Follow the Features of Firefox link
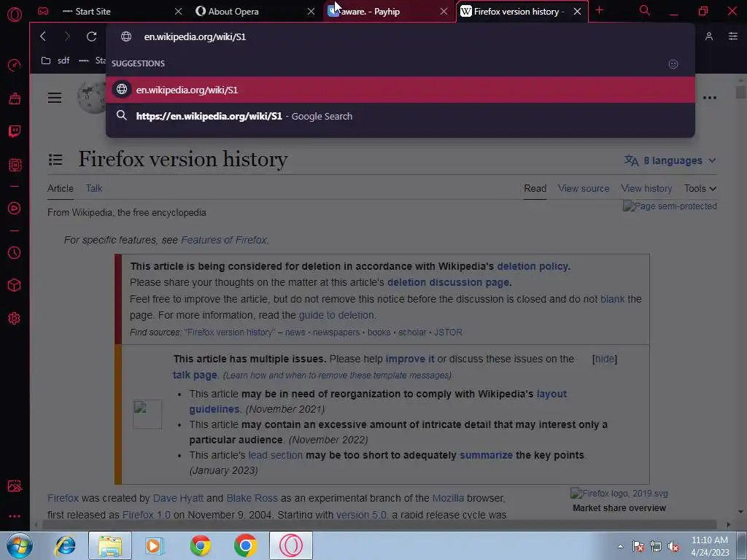The image size is (747, 560). click(223, 240)
